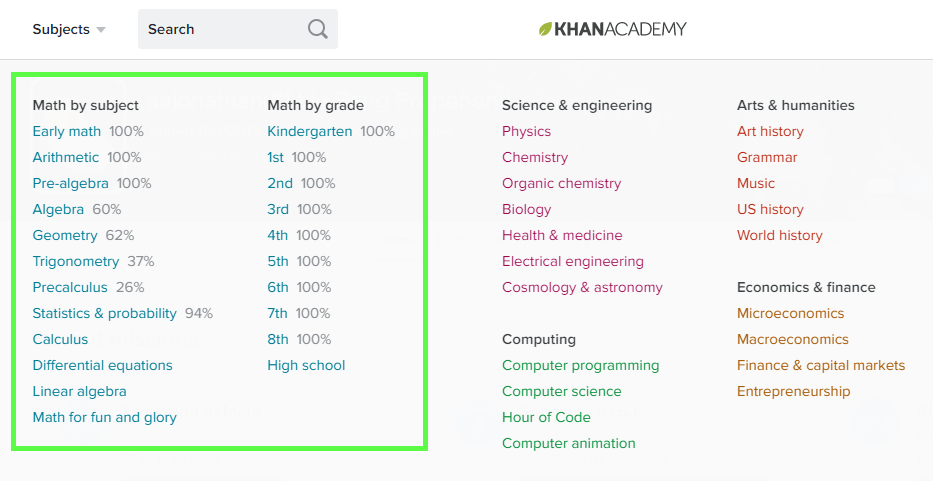Select the Organic chemistry subject
933x481 pixels.
tap(561, 183)
